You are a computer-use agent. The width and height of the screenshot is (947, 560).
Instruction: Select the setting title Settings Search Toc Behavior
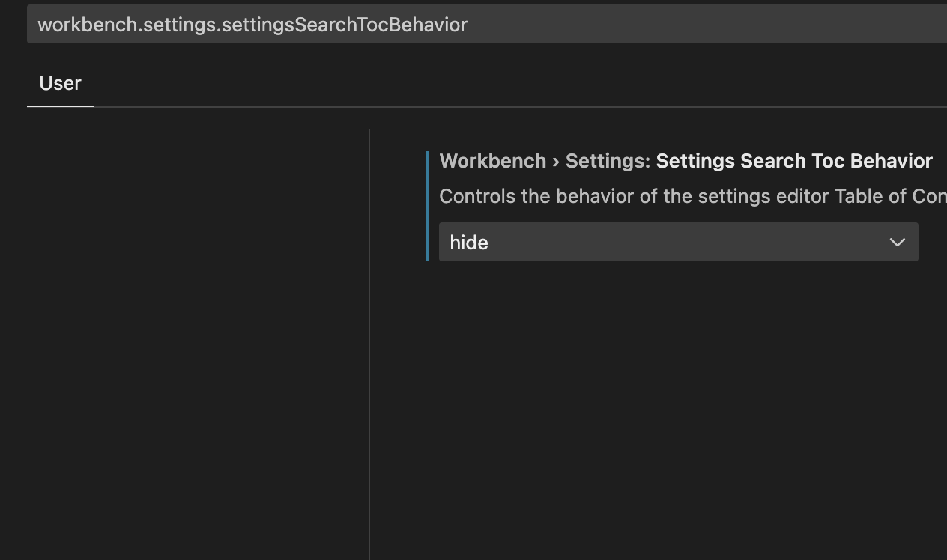796,161
